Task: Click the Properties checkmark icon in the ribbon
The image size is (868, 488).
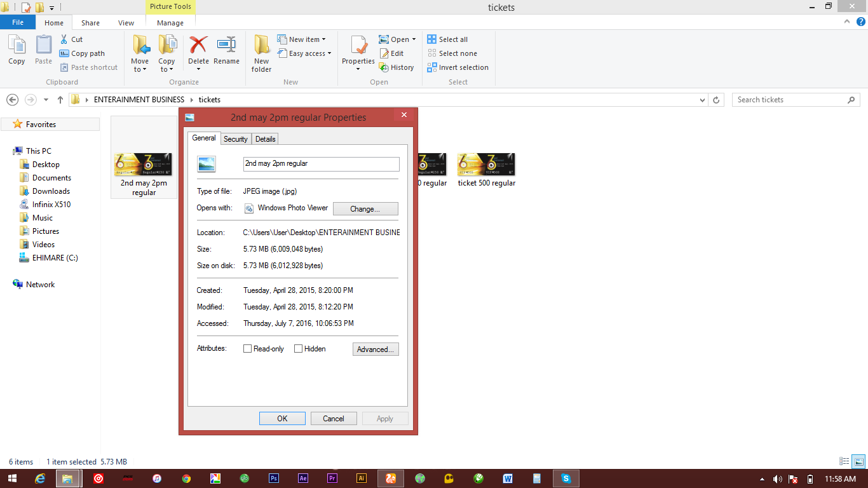Action: click(359, 46)
